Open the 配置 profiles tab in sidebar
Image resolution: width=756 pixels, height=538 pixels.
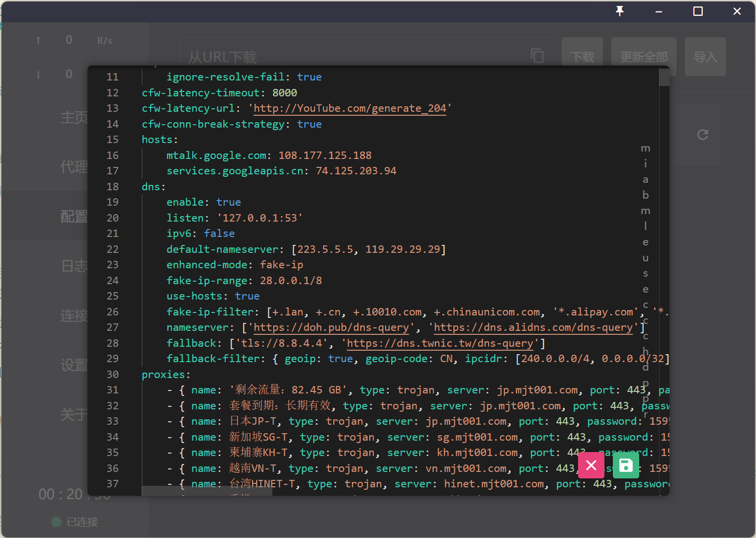point(74,216)
